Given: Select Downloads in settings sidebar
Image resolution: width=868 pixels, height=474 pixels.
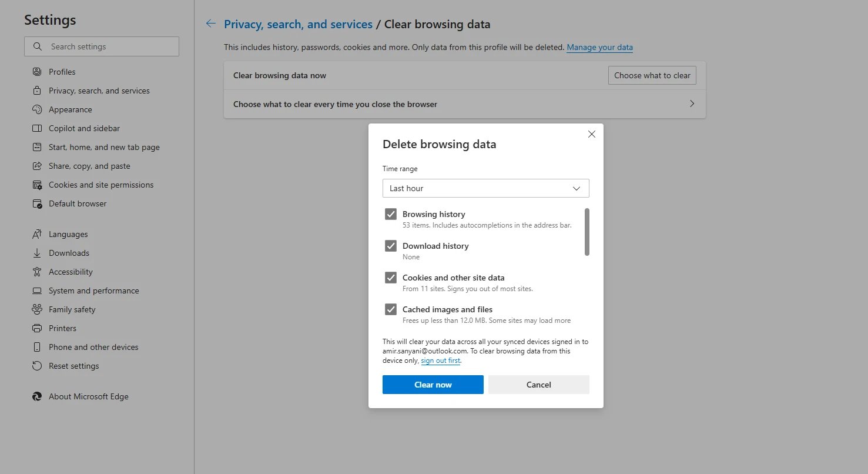Looking at the screenshot, I should (69, 253).
